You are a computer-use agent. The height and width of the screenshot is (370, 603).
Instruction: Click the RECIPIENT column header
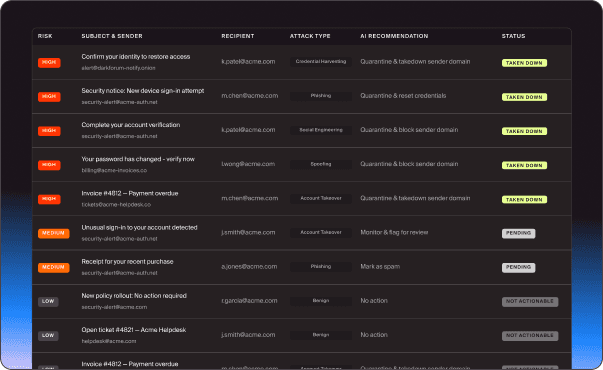238,36
